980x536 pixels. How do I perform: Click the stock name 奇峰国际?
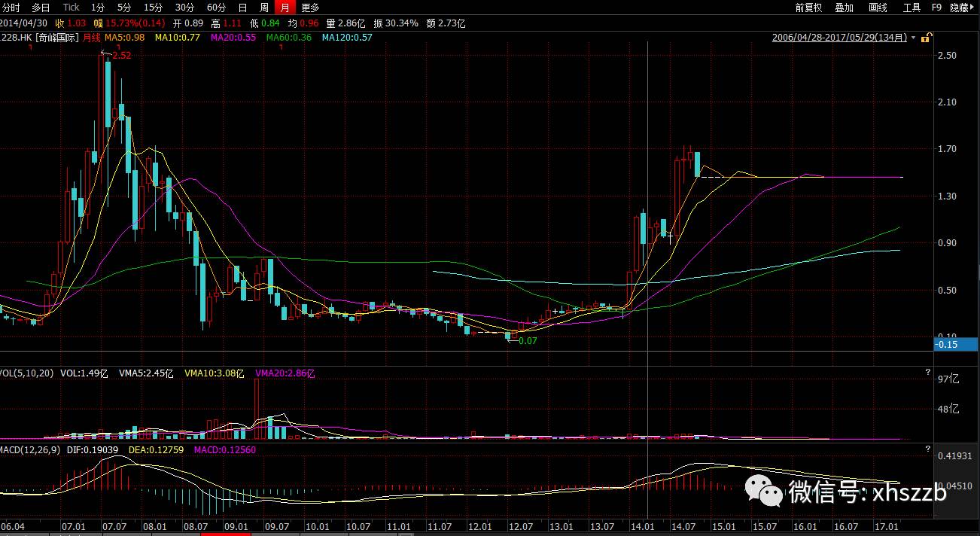pos(56,37)
